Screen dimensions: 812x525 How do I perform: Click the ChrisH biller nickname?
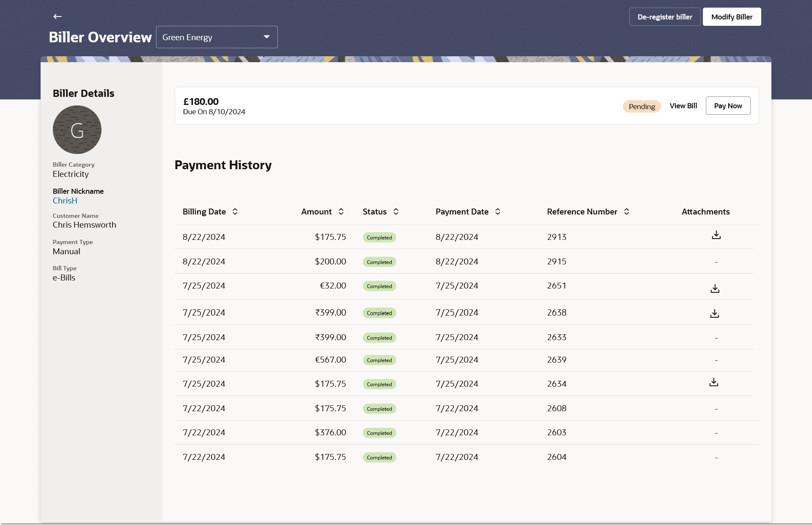tap(65, 201)
